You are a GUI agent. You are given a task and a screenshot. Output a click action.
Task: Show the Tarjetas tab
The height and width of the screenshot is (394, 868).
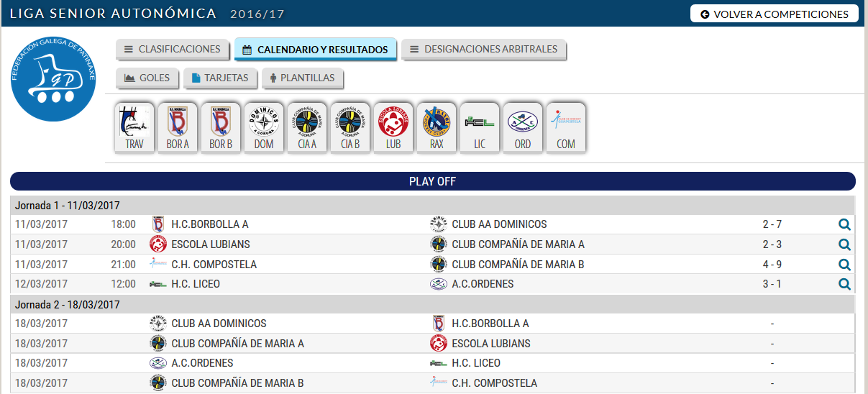[220, 78]
